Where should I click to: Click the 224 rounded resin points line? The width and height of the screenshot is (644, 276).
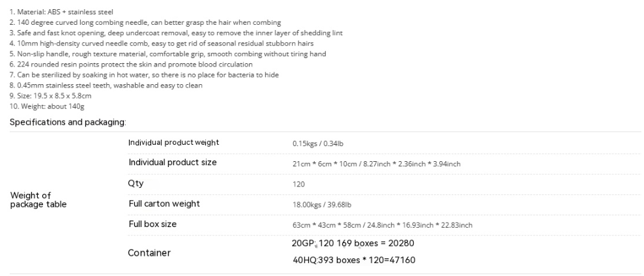point(132,65)
